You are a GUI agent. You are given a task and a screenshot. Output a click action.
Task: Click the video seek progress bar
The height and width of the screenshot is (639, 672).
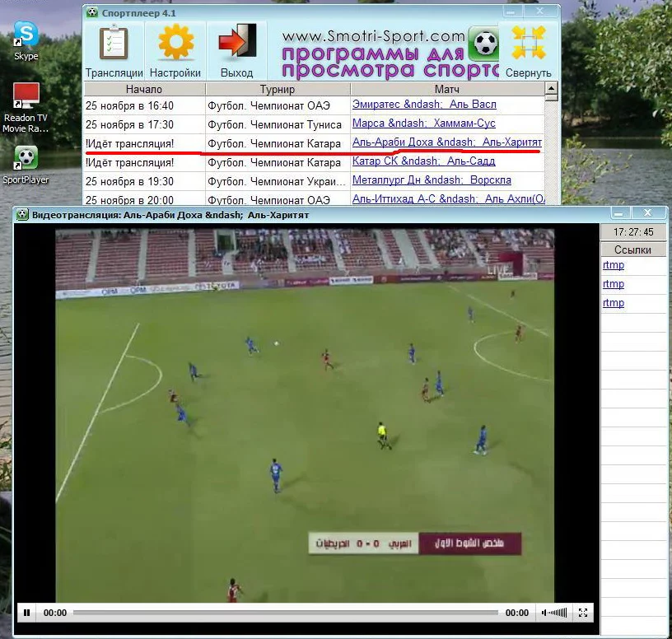click(286, 613)
